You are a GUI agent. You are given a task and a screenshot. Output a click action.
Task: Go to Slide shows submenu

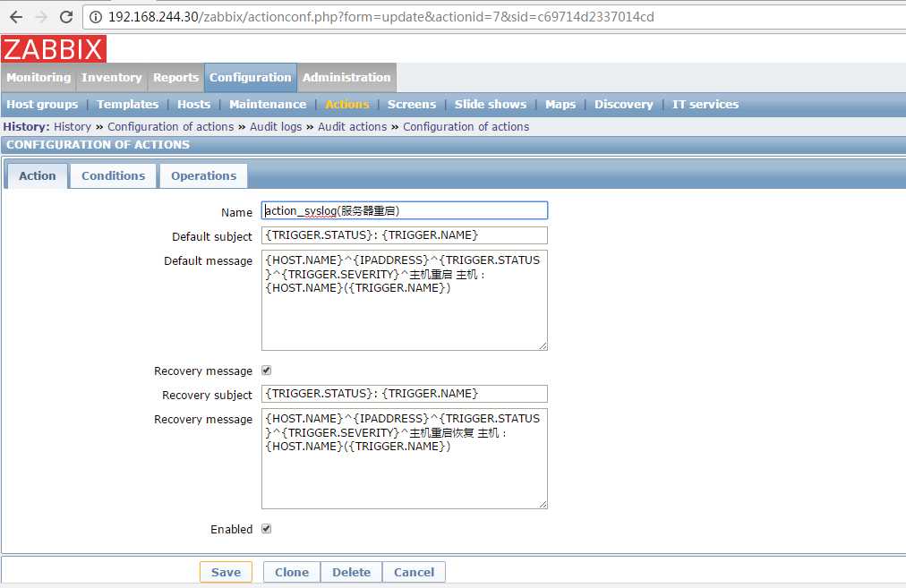(491, 105)
